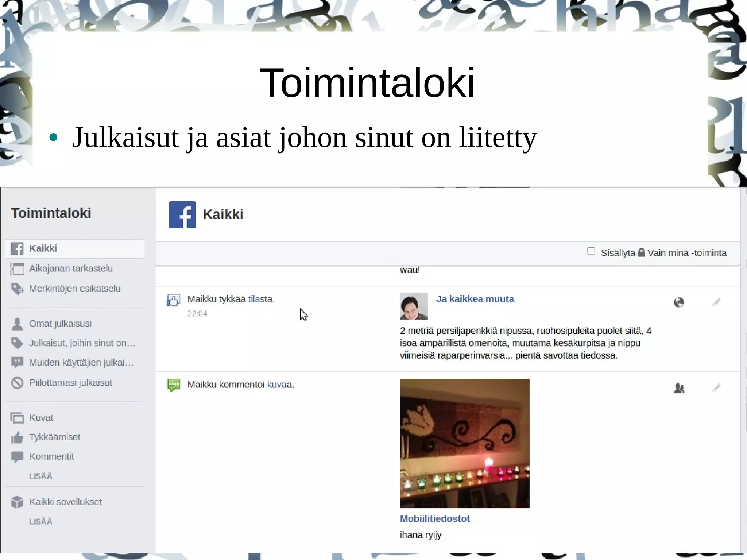
Task: Click the pencil edit icon on the kuvaa entry
Action: 716,387
